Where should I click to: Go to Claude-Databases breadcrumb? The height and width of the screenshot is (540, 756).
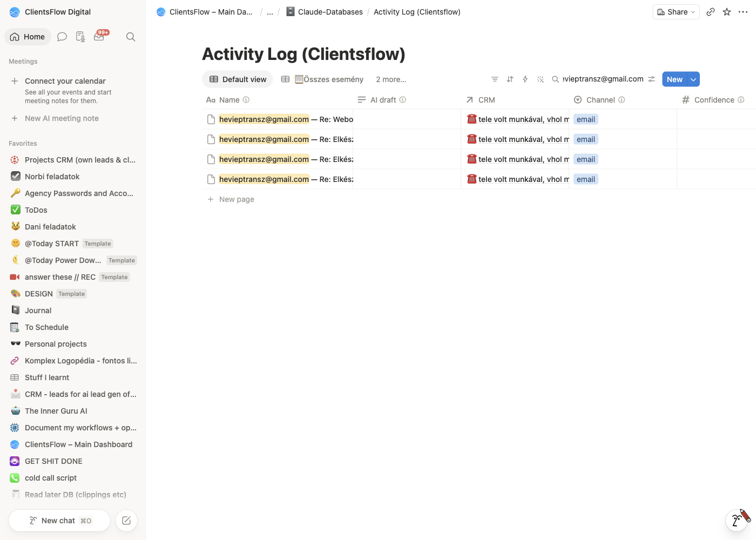(x=325, y=12)
